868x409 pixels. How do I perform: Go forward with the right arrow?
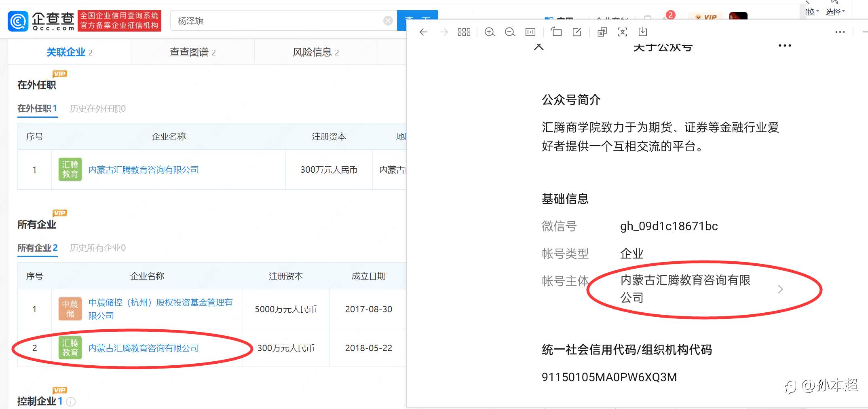444,32
